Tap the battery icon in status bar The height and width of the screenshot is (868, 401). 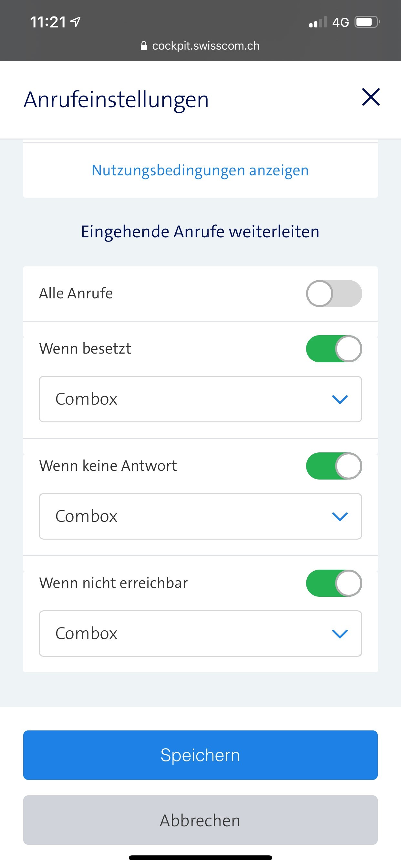click(367, 22)
